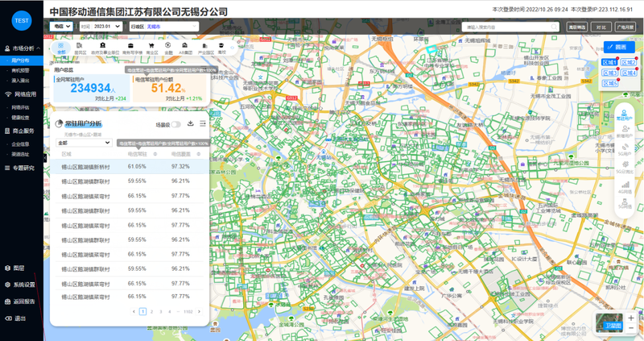Go to next page with the pagination arrow

pos(199,312)
